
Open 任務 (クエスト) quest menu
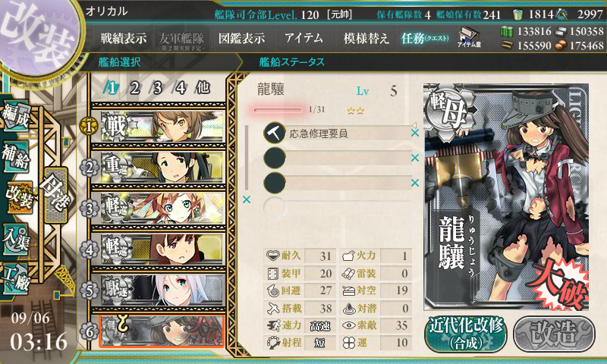point(425,38)
